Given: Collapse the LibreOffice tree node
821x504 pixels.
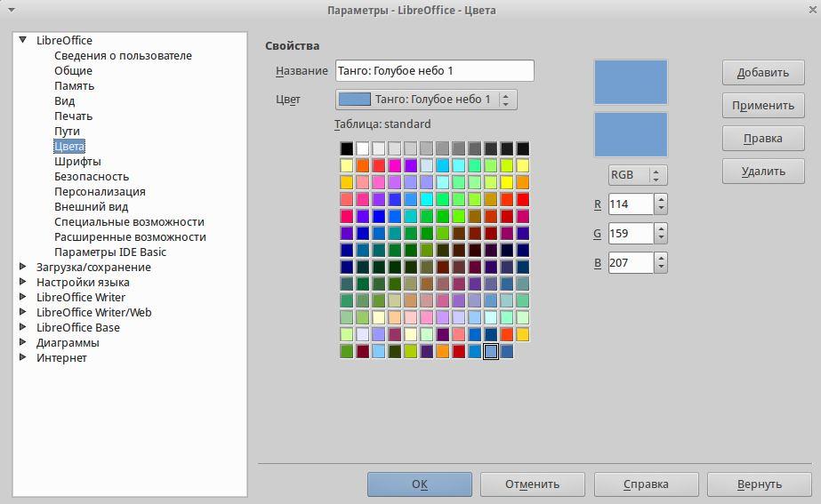Looking at the screenshot, I should point(22,40).
